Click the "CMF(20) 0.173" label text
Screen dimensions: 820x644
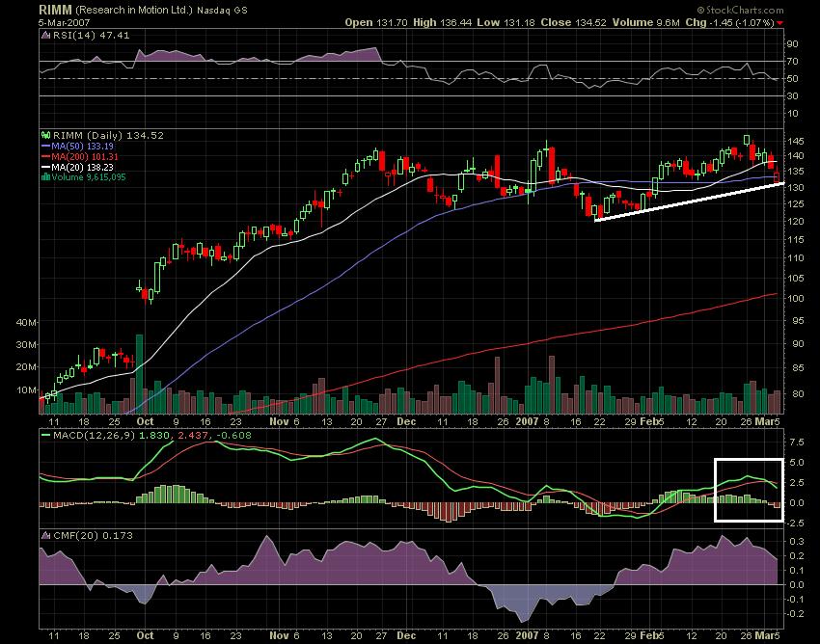click(93, 536)
